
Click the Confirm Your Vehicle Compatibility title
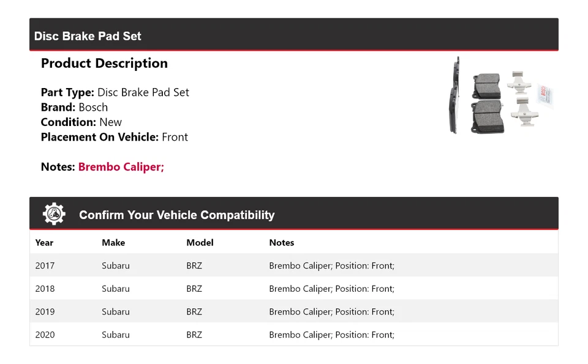tap(176, 215)
